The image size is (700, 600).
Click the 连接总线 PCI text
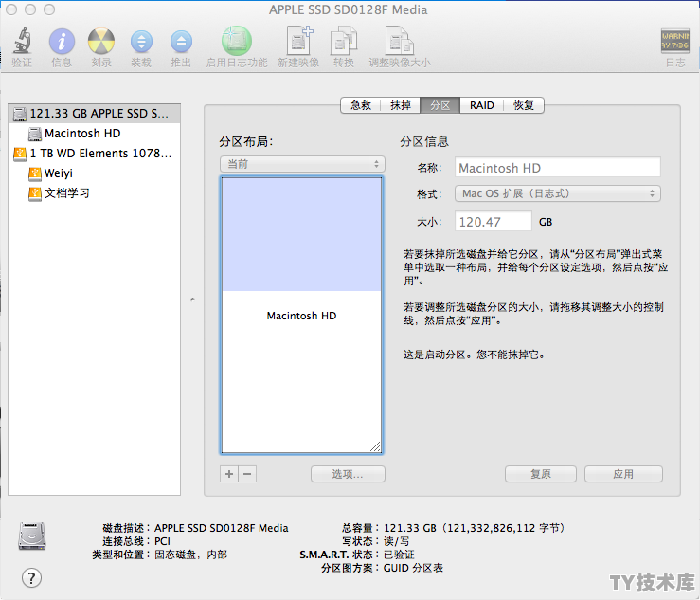click(x=136, y=541)
